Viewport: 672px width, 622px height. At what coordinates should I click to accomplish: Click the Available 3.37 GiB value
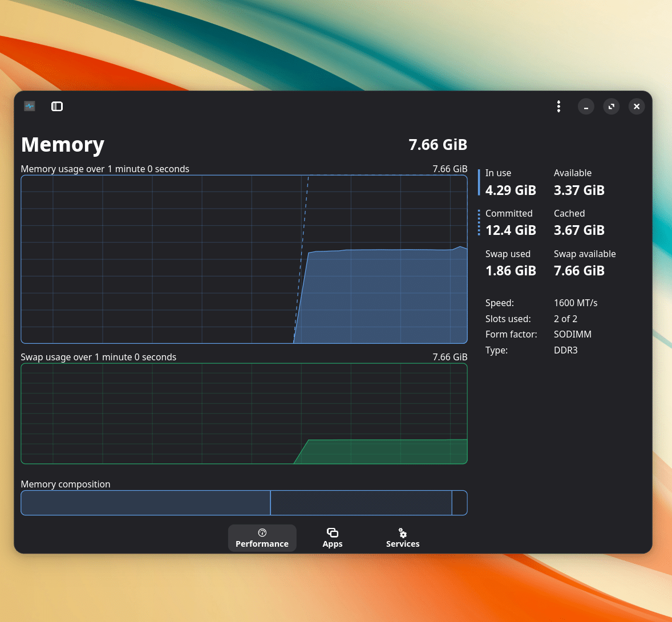point(579,190)
